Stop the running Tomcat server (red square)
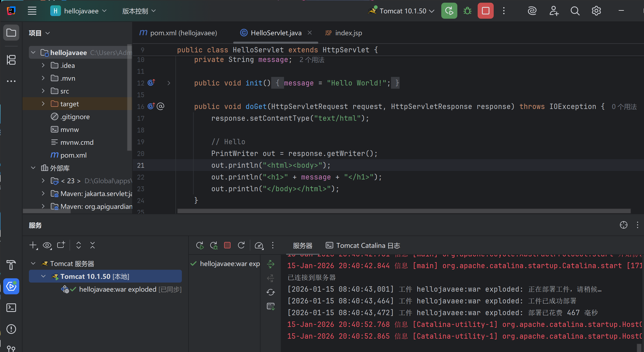 (485, 11)
